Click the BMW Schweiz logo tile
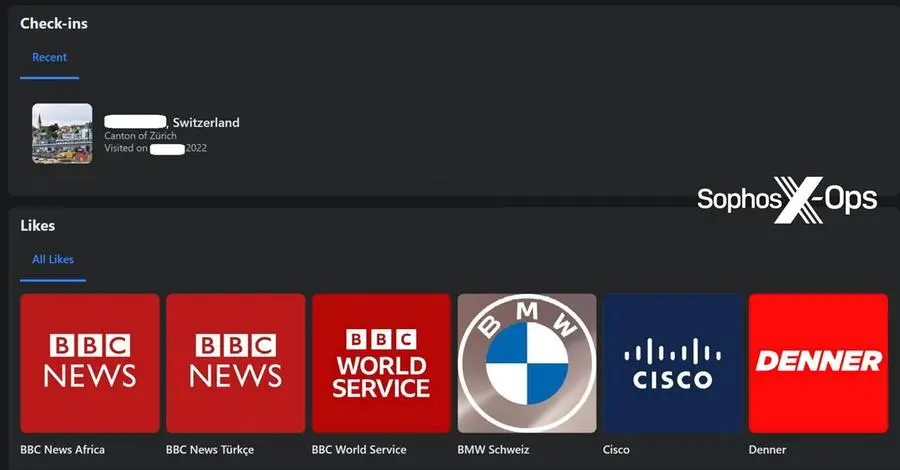Image resolution: width=900 pixels, height=470 pixels. (x=527, y=363)
